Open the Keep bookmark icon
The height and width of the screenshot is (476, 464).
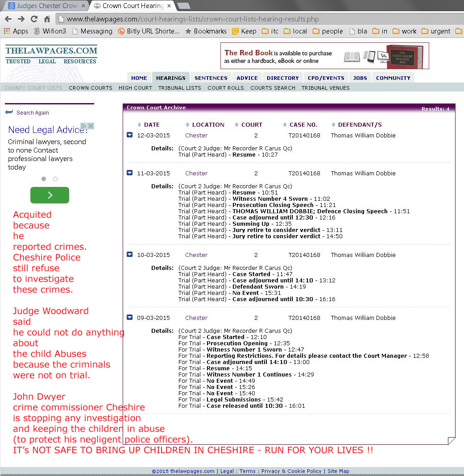click(x=236, y=31)
